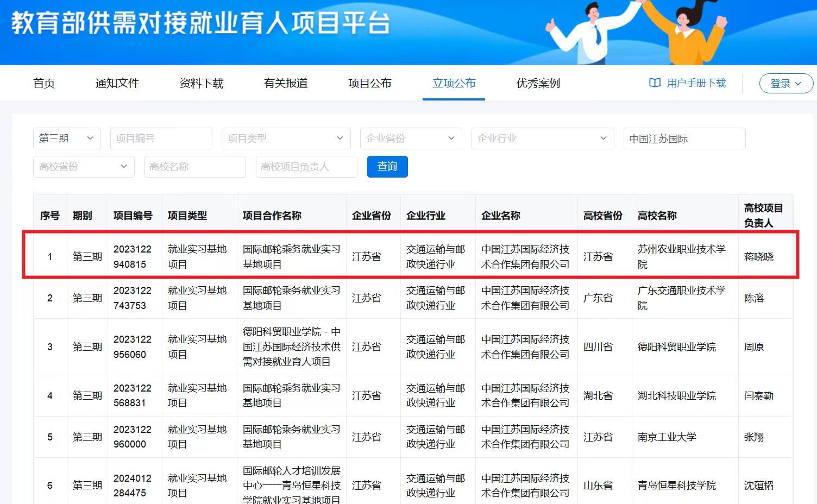
Task: Open the 首页 nav item
Action: click(x=44, y=83)
